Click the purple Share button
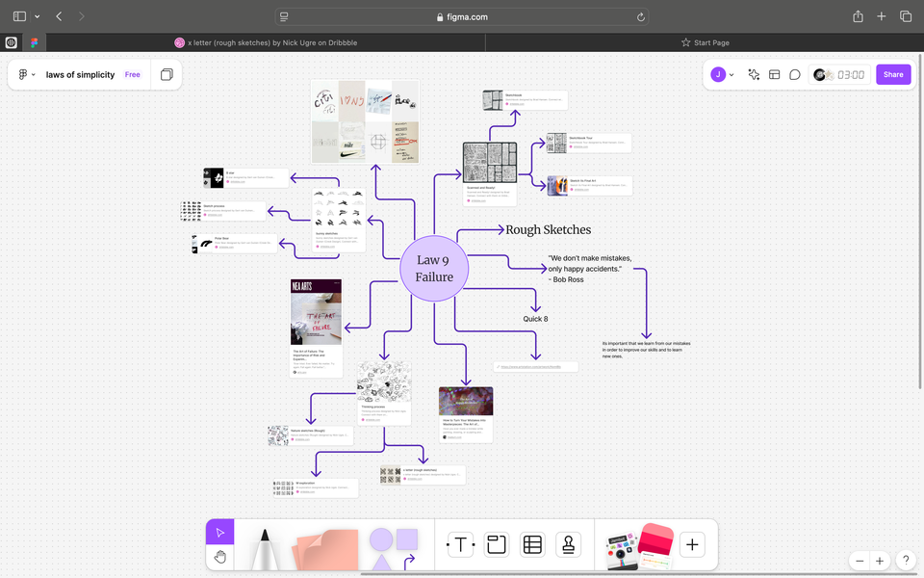 tap(893, 74)
